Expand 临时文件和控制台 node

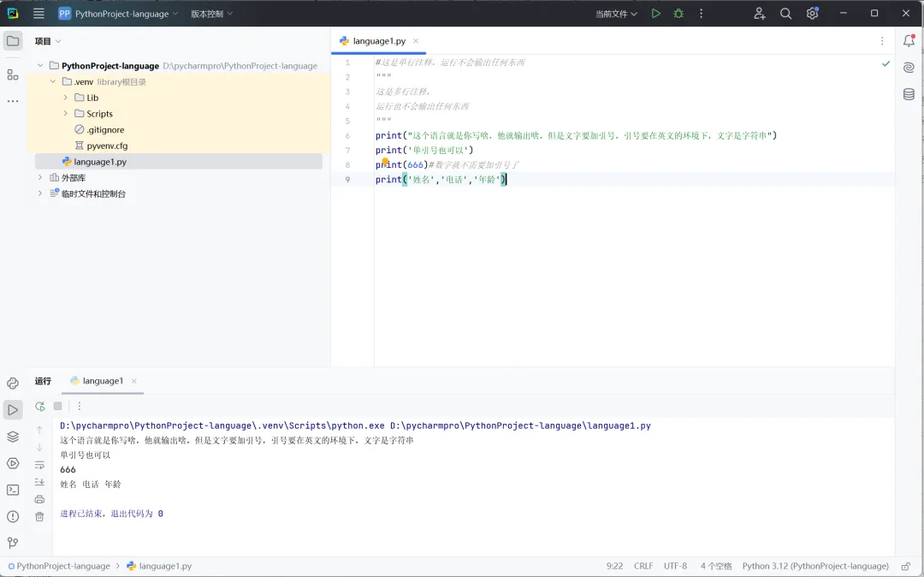[x=40, y=193]
